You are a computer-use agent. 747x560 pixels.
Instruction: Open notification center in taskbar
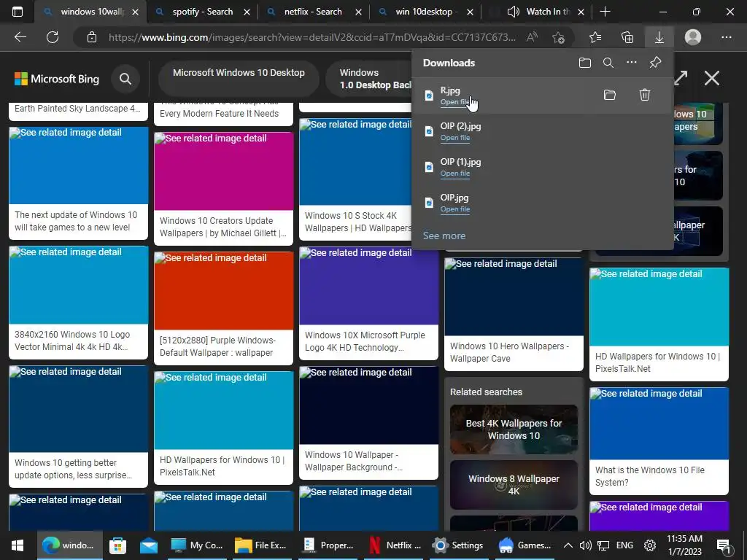pos(724,546)
